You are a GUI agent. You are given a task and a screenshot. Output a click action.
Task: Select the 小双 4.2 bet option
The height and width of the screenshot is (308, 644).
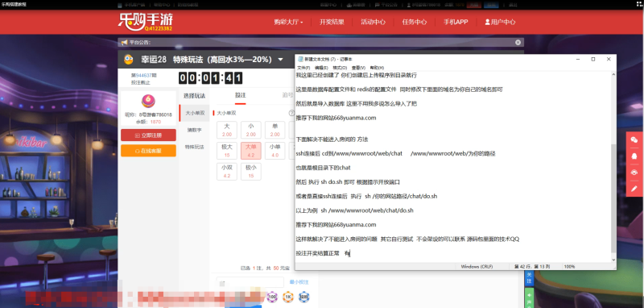tap(227, 172)
